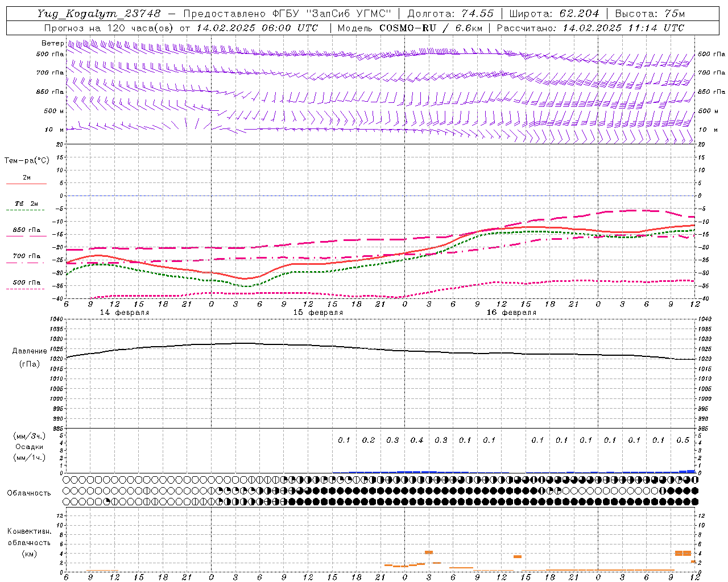Click the 0.4 precipitation value
This screenshot has width=728, height=582.
point(417,440)
